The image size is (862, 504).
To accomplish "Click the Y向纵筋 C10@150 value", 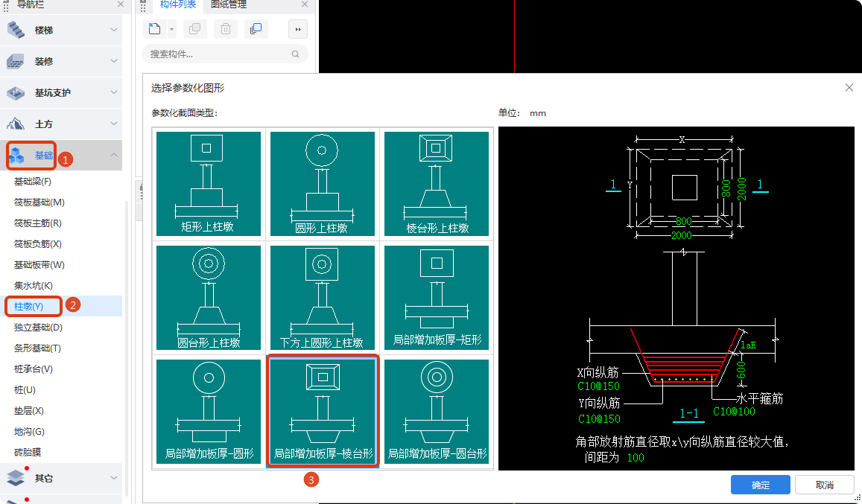I will pos(599,419).
